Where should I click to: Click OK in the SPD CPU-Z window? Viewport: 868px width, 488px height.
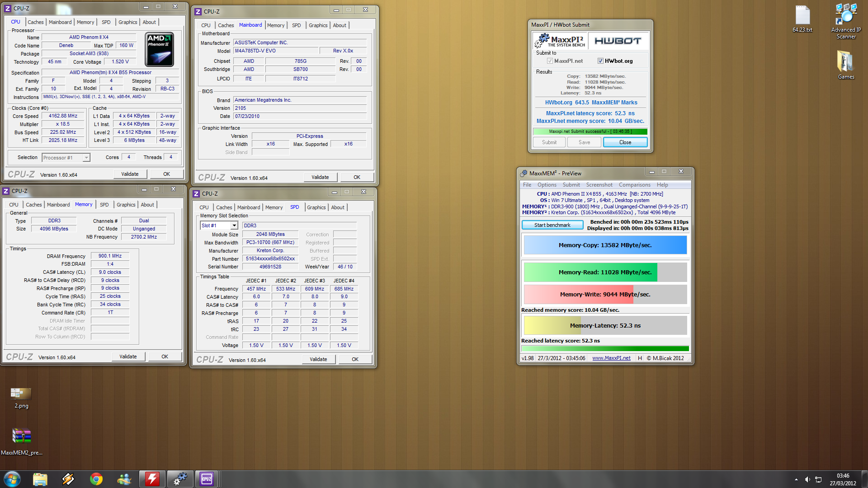355,359
